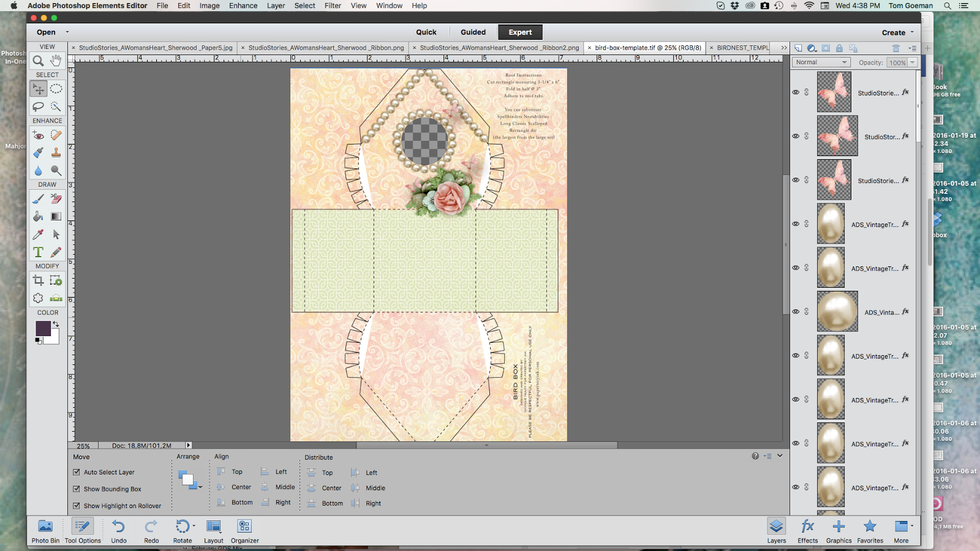Select the Gradient tool
This screenshot has width=980, height=551.
tap(56, 216)
